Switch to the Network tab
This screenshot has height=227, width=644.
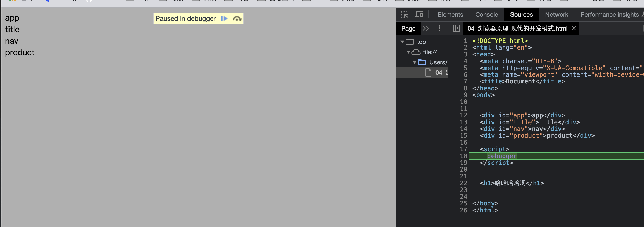click(556, 15)
